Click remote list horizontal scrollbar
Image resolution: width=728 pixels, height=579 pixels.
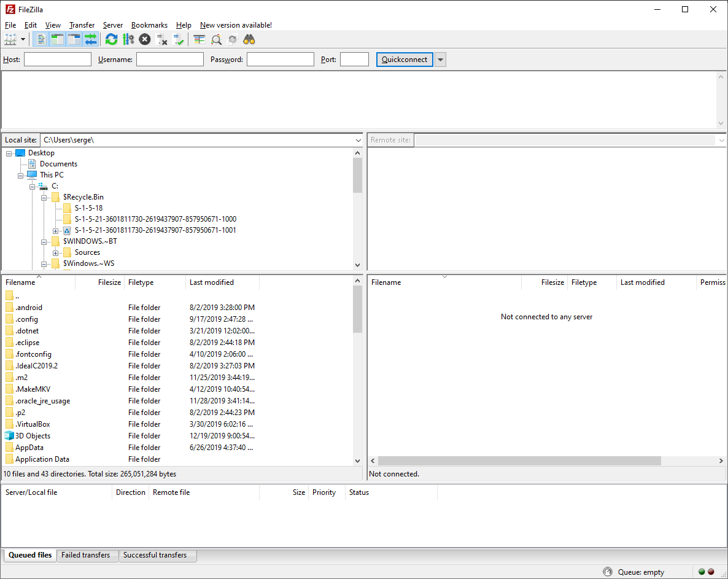tap(519, 460)
